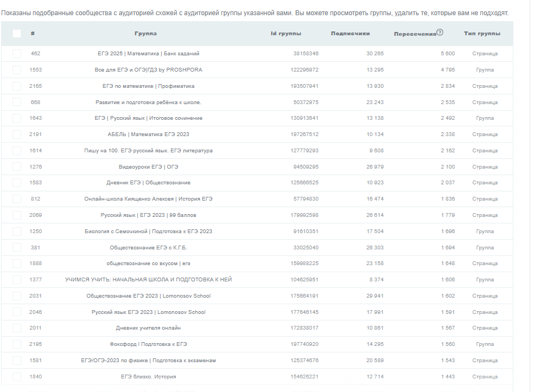
Task: Open Биология с Семочкиной group link
Action: (x=148, y=232)
